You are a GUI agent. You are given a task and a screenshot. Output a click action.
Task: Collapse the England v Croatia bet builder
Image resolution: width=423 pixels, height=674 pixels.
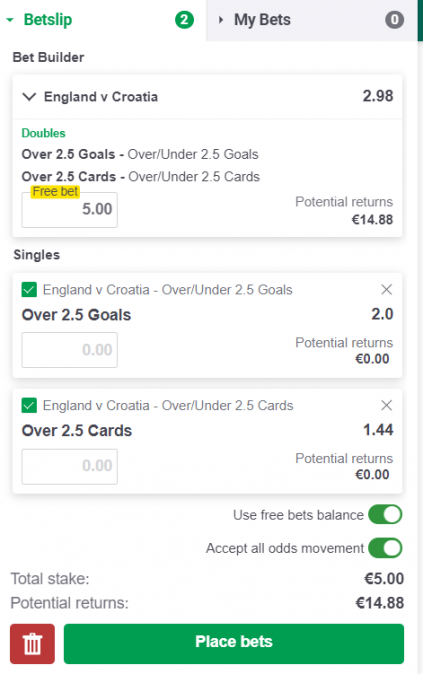coord(29,97)
